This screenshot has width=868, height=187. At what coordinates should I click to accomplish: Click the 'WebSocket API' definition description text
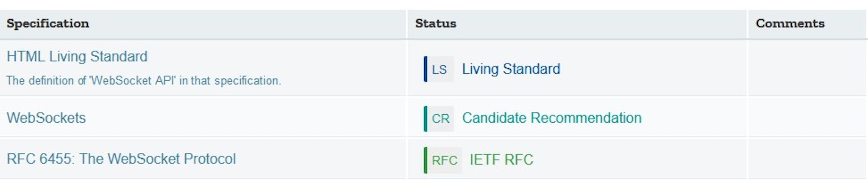coord(144,80)
